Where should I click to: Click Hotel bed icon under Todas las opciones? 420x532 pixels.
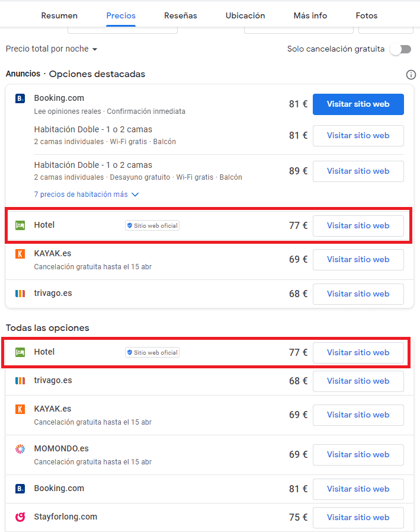20,352
